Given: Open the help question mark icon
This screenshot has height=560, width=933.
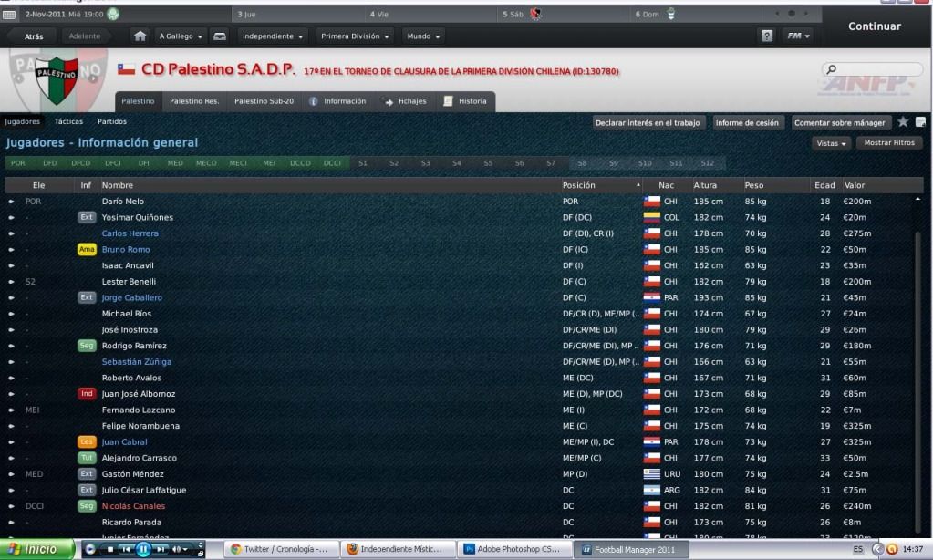Looking at the screenshot, I should 767,36.
